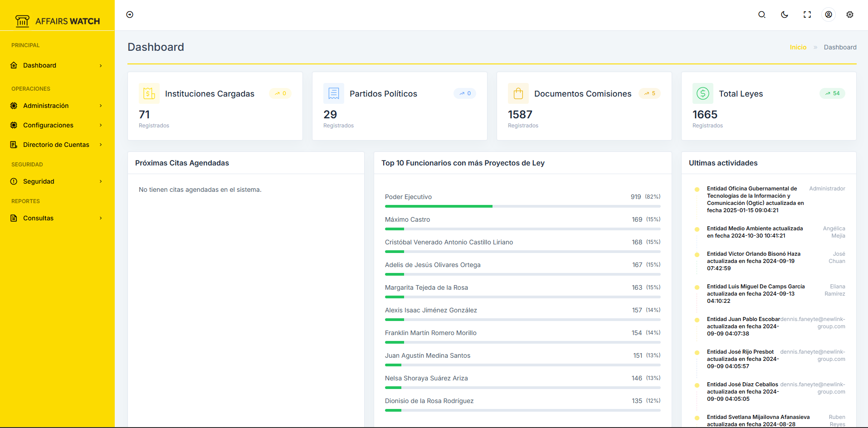Toggle fullscreen mode icon
Viewport: 868px width, 428px height.
click(x=807, y=15)
